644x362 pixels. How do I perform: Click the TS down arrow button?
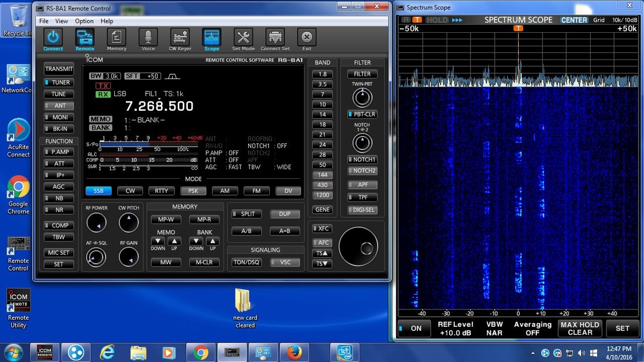[322, 264]
